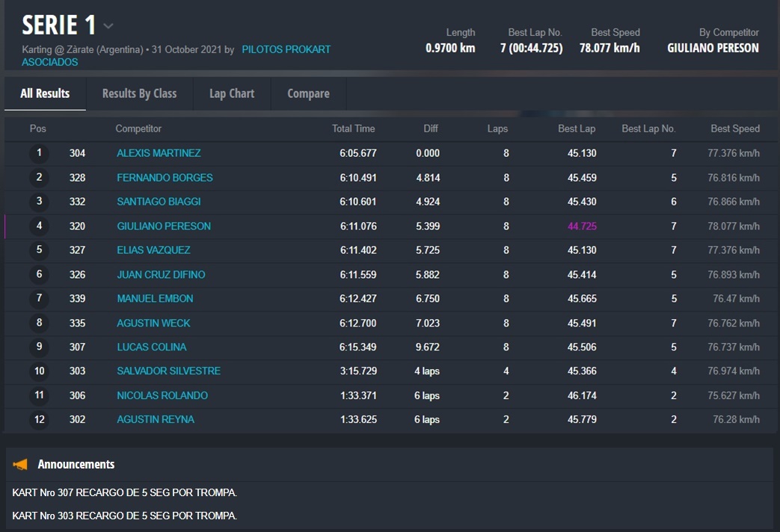Open competitor ALEXIS MARTINEZ
The width and height of the screenshot is (780, 532).
point(159,153)
